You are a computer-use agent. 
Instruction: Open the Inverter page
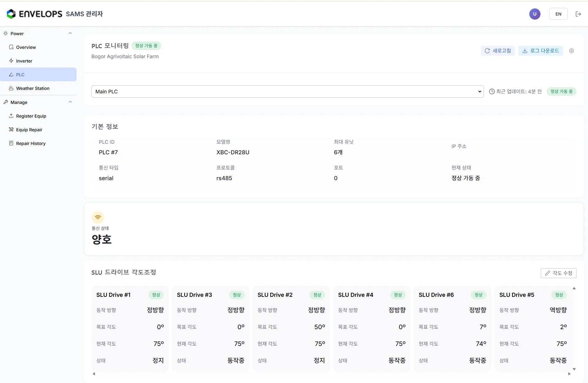pos(38,61)
